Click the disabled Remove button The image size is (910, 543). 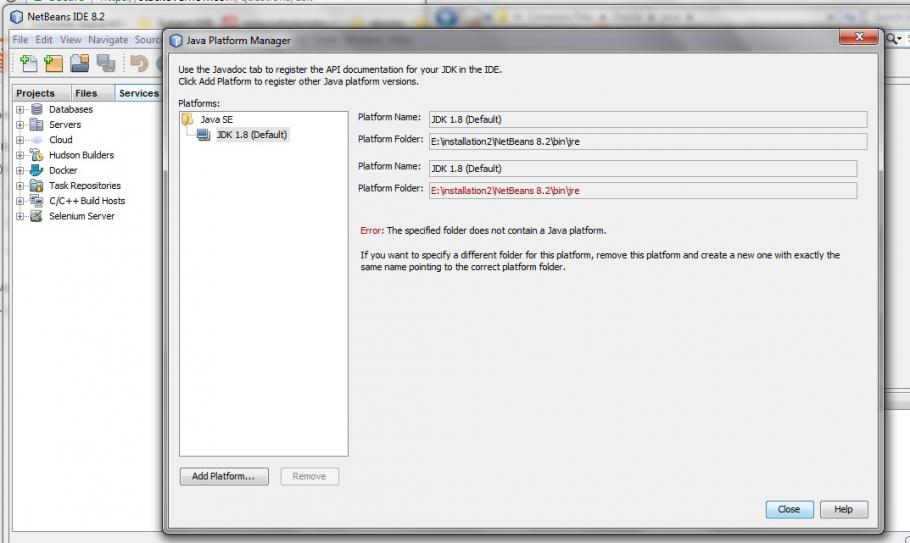click(309, 476)
